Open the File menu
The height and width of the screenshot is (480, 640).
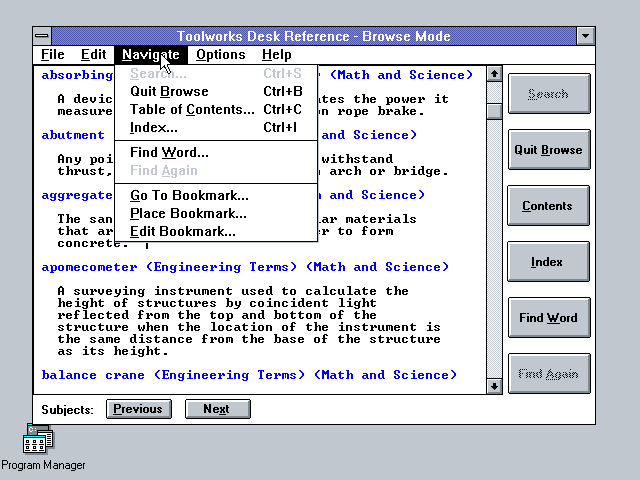53,54
